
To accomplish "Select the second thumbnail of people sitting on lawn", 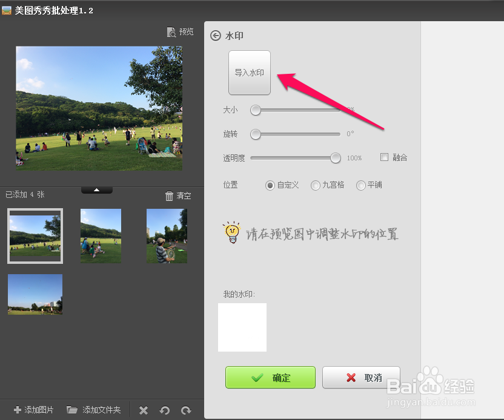I will coord(101,236).
